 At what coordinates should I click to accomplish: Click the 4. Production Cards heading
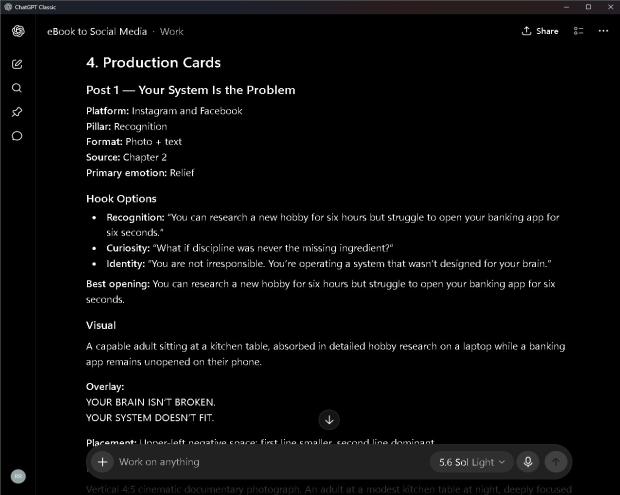point(153,62)
